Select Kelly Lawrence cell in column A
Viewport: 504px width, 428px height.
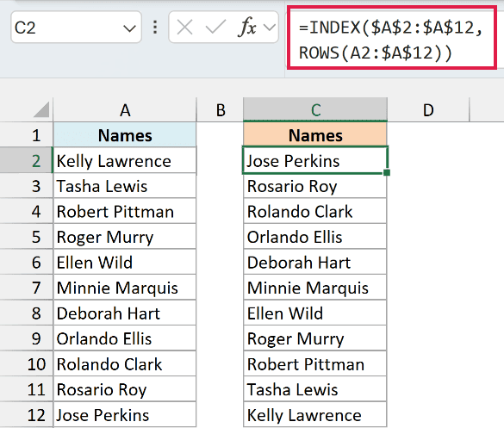[x=125, y=160]
